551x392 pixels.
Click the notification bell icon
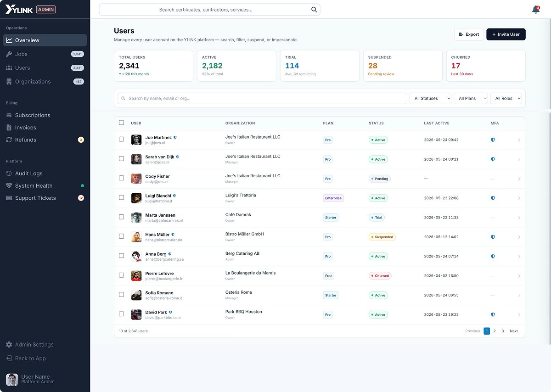click(x=535, y=10)
